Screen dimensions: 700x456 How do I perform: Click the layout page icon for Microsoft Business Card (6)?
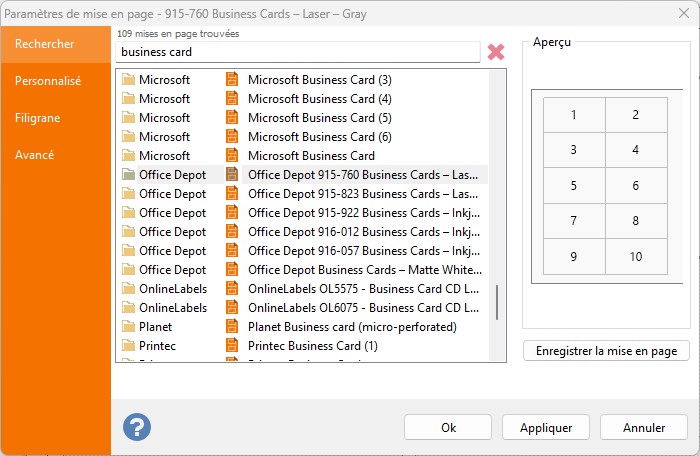232,136
